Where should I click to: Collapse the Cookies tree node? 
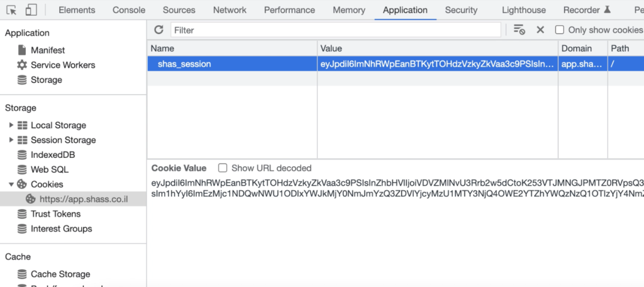click(x=11, y=184)
